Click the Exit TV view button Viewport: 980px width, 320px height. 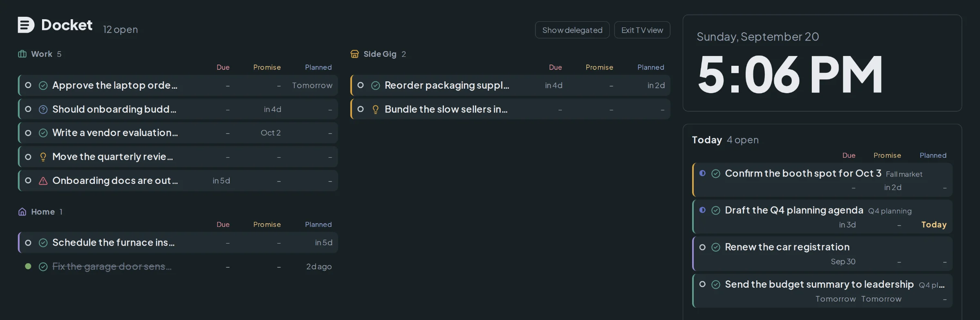click(642, 30)
